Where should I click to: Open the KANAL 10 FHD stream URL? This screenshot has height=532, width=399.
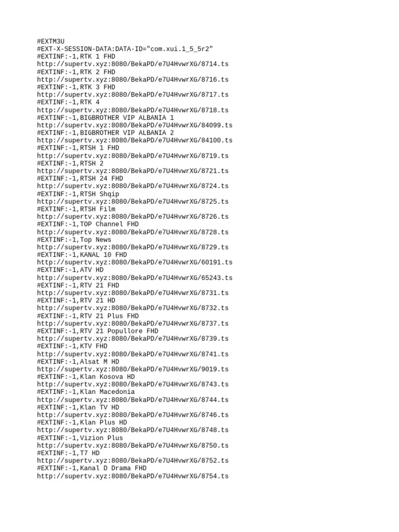135,262
